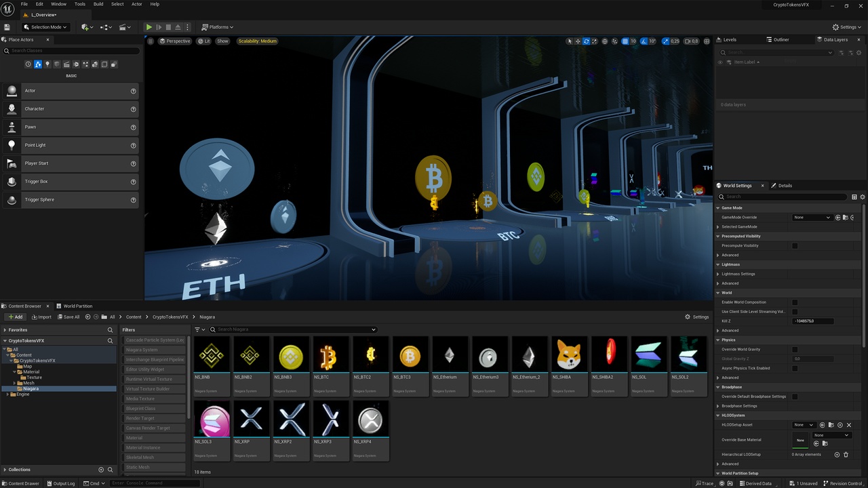
Task: Click the search icon beside CryptoTokensVFX in sources
Action: tap(110, 341)
